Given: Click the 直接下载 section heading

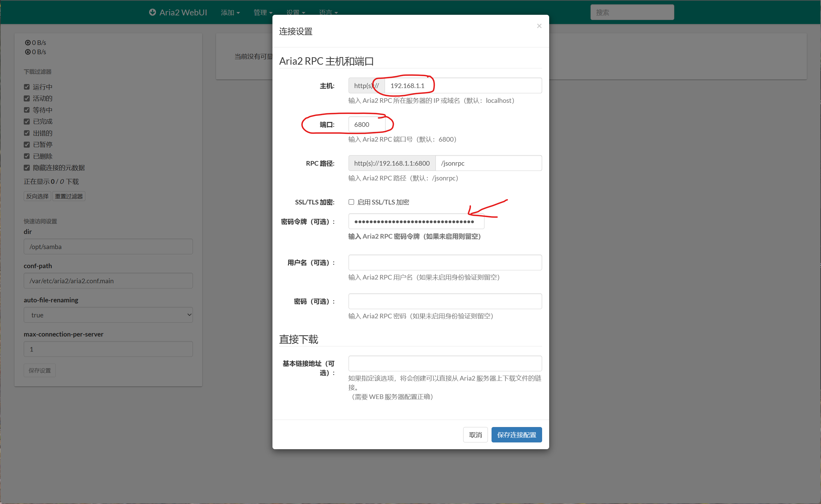Looking at the screenshot, I should tap(299, 339).
